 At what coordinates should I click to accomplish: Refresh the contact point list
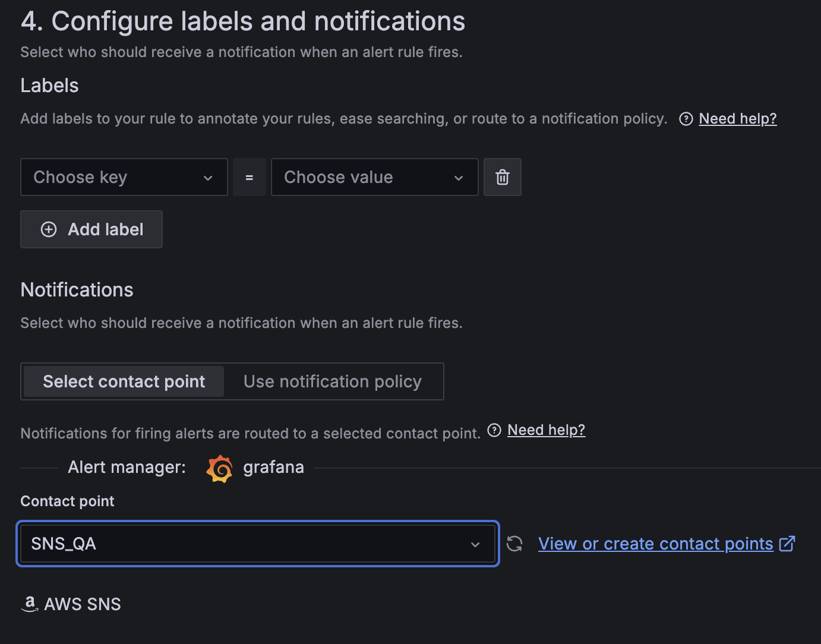tap(514, 544)
